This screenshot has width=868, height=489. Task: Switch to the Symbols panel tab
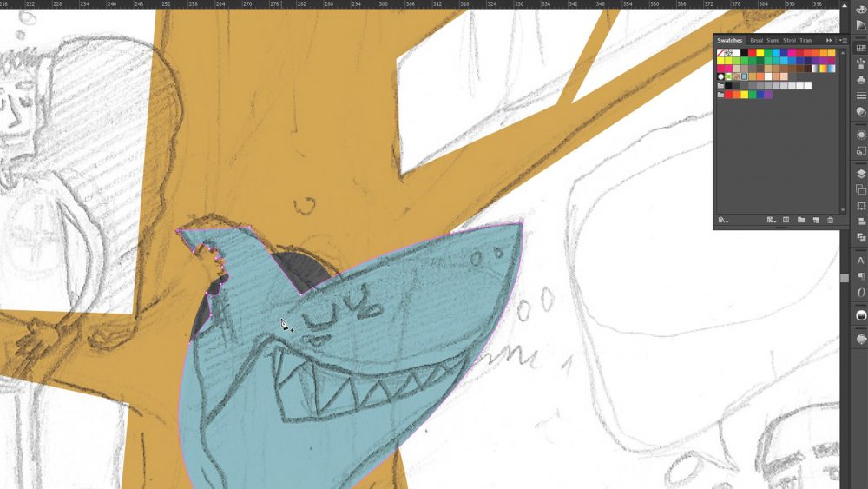pyautogui.click(x=773, y=41)
